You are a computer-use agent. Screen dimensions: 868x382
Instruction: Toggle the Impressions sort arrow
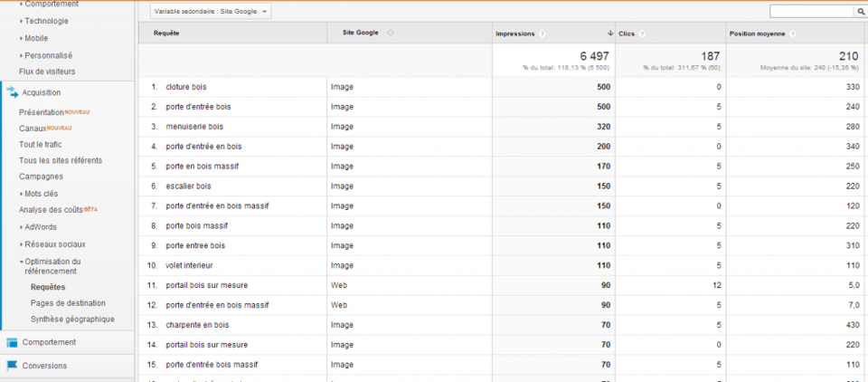610,33
